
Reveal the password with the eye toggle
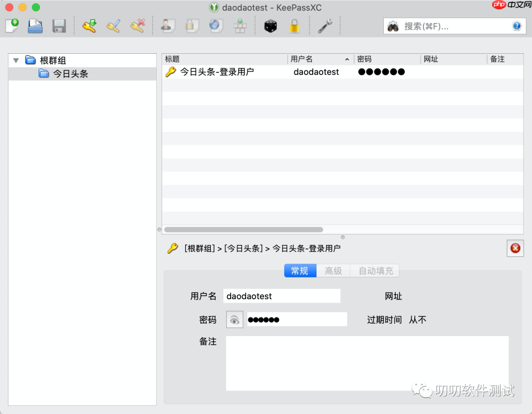(x=234, y=319)
